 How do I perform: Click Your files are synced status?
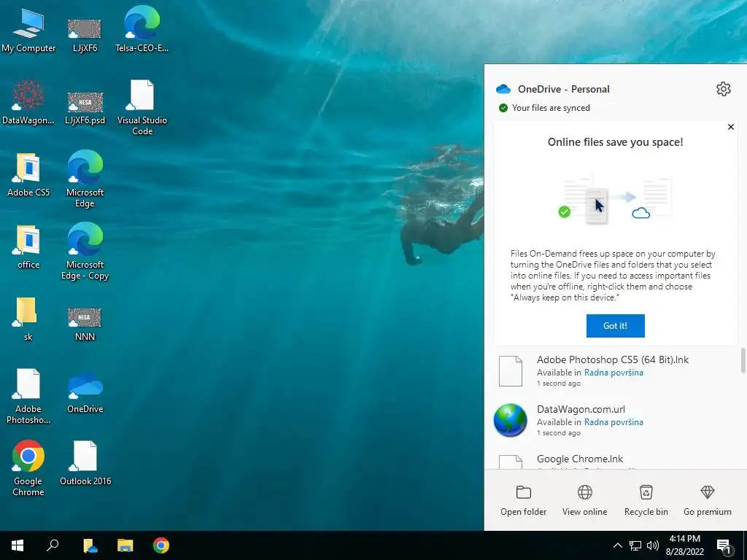click(x=543, y=108)
